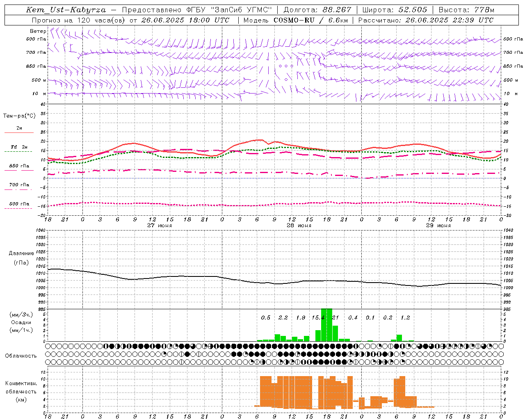Click the 1.2 precipitation total value
The height and width of the screenshot is (420, 525).
point(405,318)
